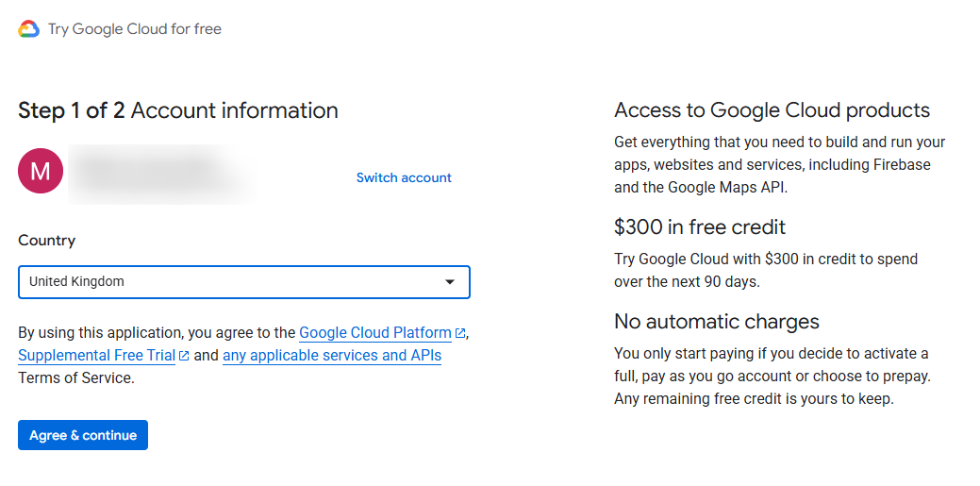980x486 pixels.
Task: Open the Google Cloud Platform terms link
Action: pyautogui.click(x=374, y=333)
